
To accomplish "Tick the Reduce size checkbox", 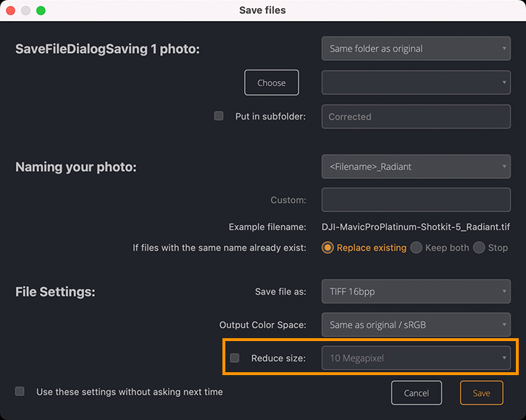I will click(235, 358).
